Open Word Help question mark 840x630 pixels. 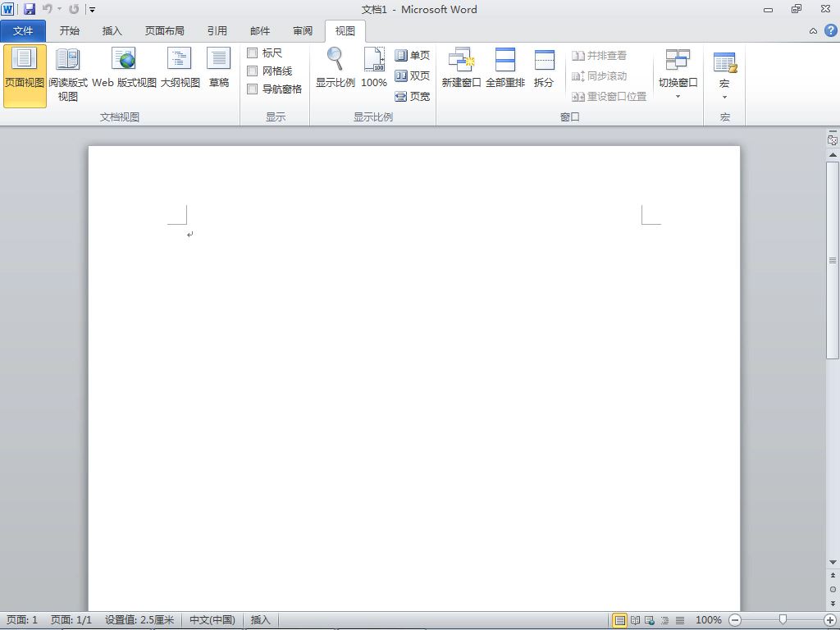[830, 30]
